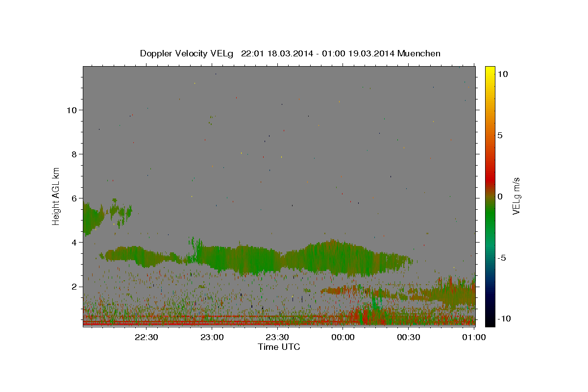Click the height axis label '10'

(72, 110)
